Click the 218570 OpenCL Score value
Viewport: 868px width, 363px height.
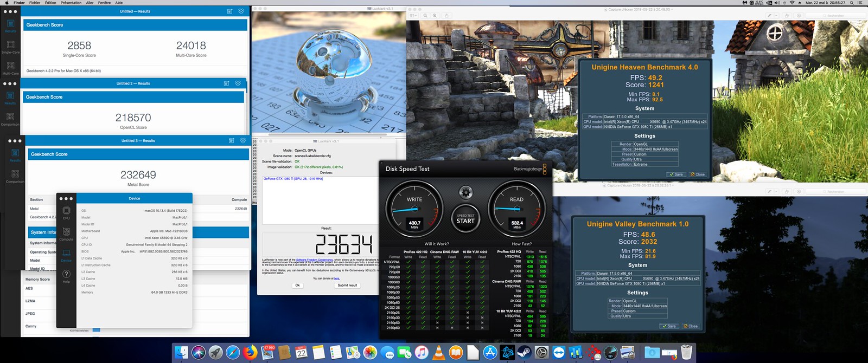(133, 118)
